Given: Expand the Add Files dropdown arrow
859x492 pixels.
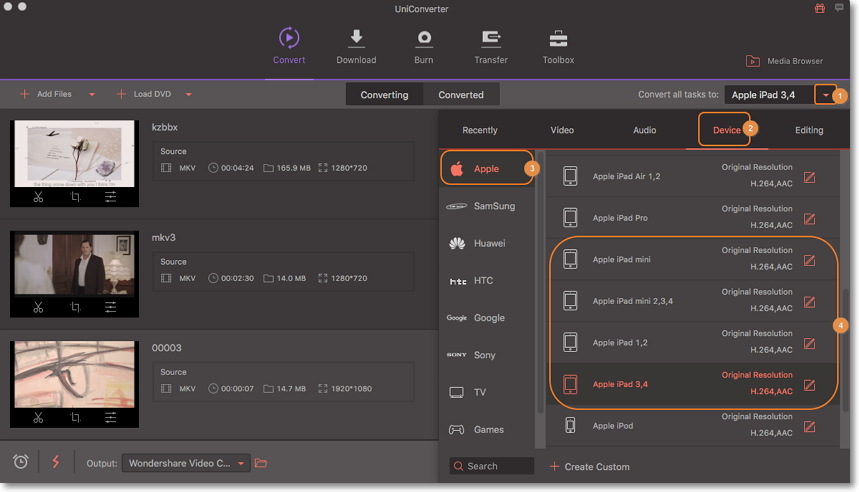Looking at the screenshot, I should (x=92, y=94).
